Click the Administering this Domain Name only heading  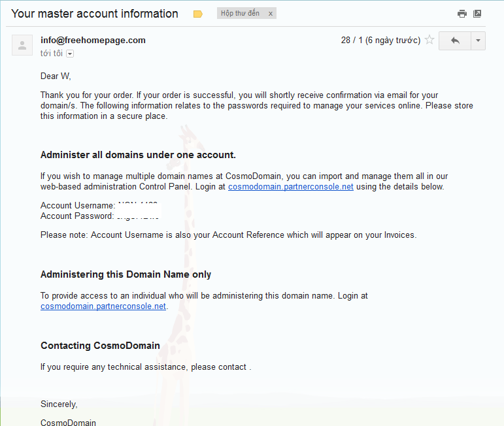[x=126, y=274]
